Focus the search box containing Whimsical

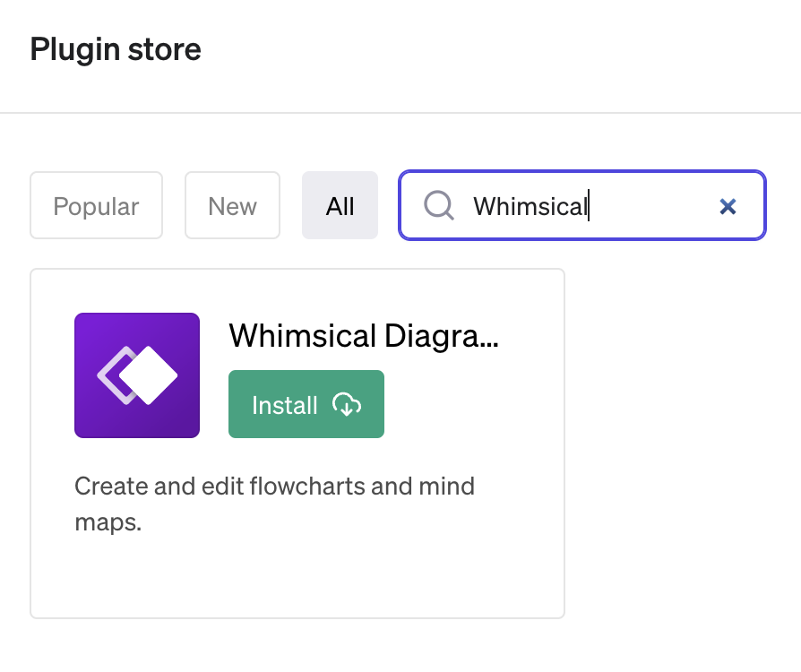click(x=582, y=205)
